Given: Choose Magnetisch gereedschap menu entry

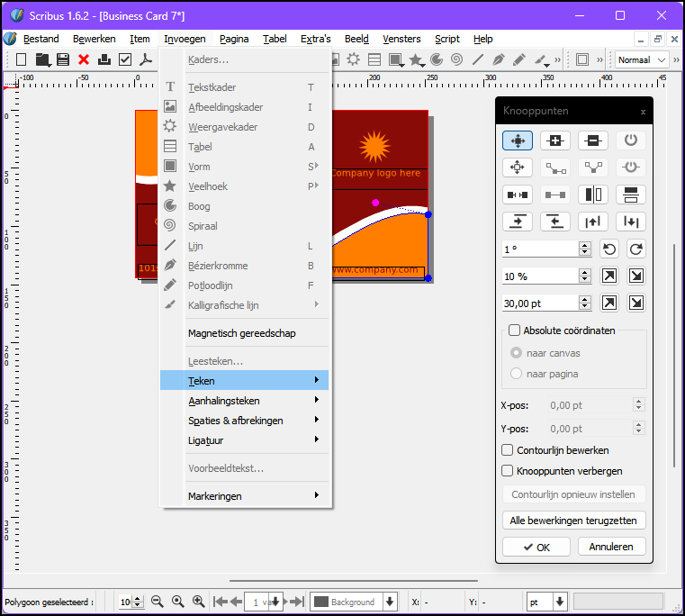Looking at the screenshot, I should click(x=241, y=333).
